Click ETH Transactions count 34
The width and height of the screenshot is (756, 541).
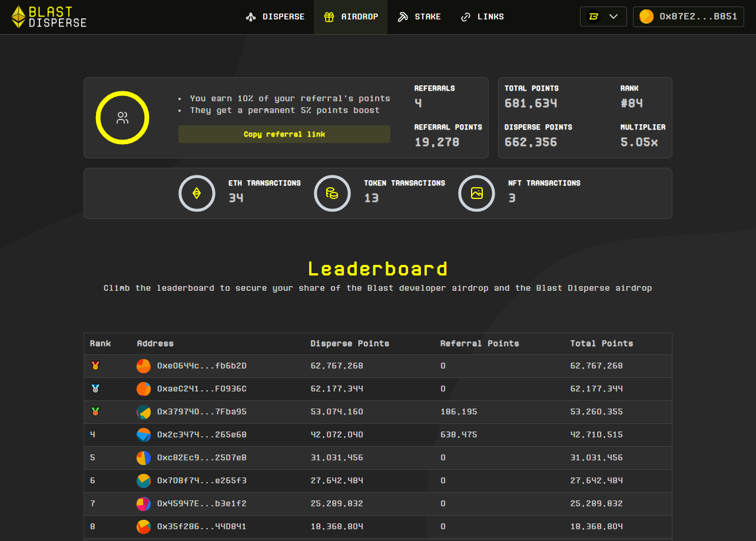236,198
